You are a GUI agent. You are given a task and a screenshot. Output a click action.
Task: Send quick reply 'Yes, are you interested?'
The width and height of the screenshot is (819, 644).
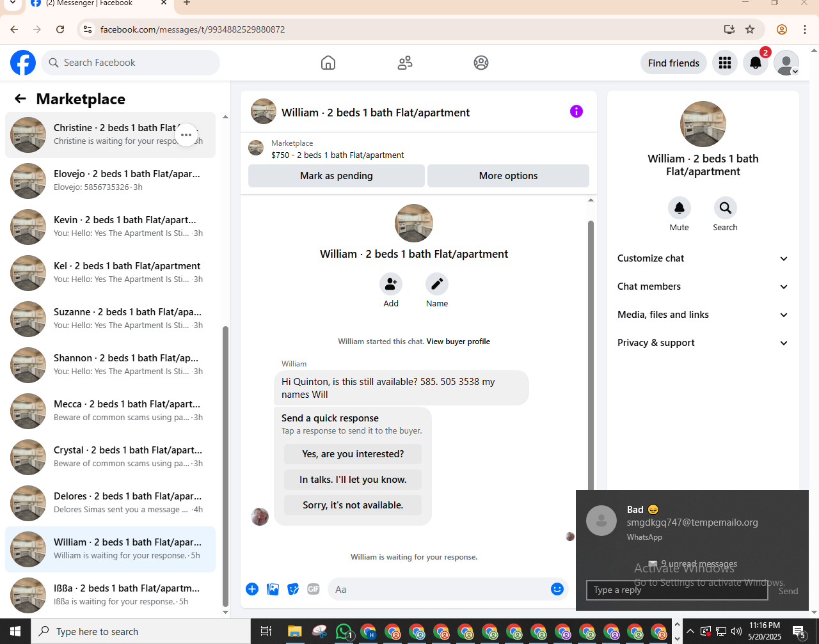click(x=353, y=454)
